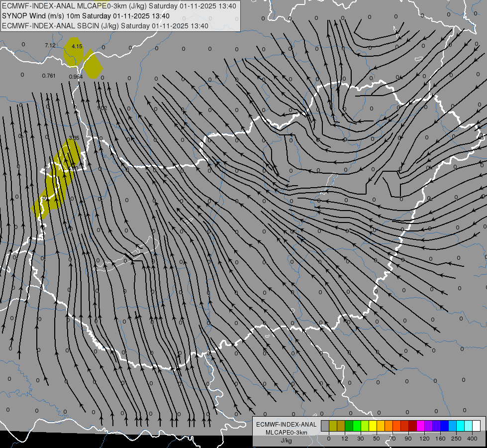Select the MLCAPE0-3km header line at top

pyautogui.click(x=119, y=6)
